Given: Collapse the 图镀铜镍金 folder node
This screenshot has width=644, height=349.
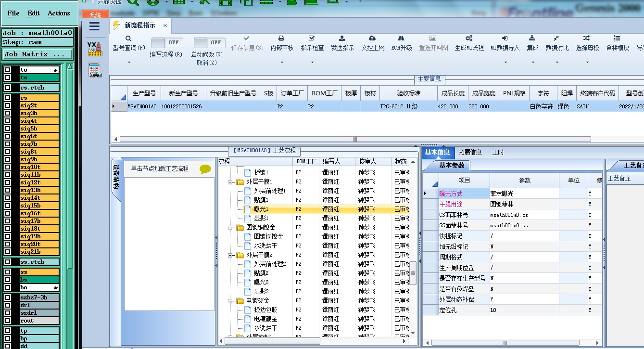Looking at the screenshot, I should tap(231, 227).
